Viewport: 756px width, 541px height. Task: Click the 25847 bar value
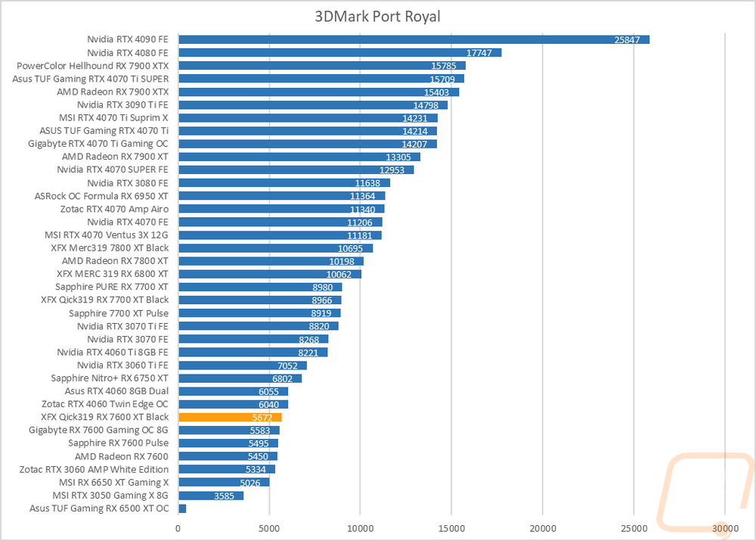point(627,40)
